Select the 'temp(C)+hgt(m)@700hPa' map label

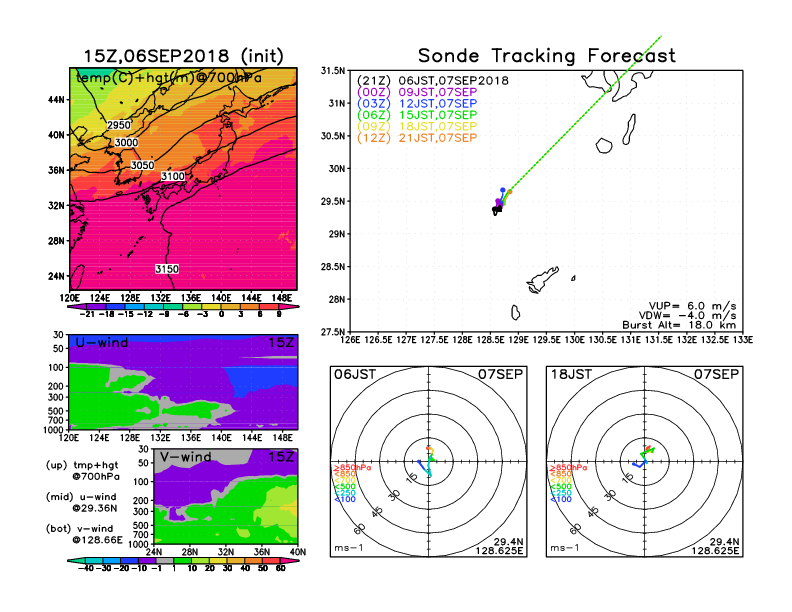click(x=169, y=78)
